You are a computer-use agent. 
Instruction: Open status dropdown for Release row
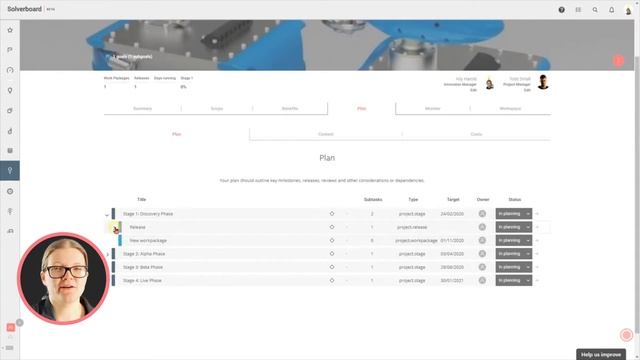tap(513, 227)
